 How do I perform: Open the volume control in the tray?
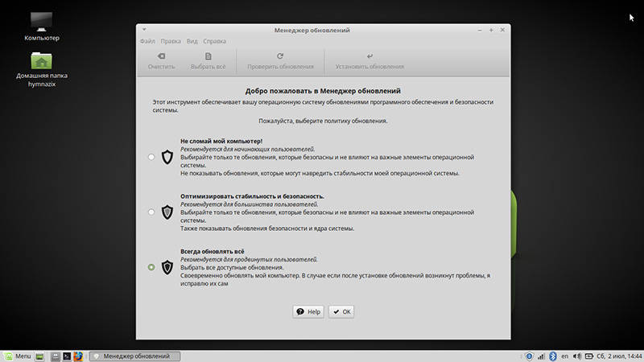[576, 356]
